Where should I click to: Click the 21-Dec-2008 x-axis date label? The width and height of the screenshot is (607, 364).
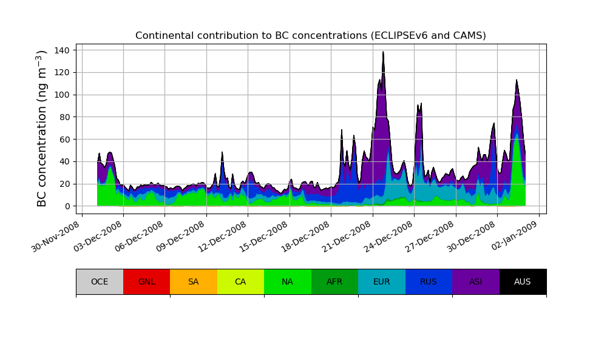(x=347, y=237)
